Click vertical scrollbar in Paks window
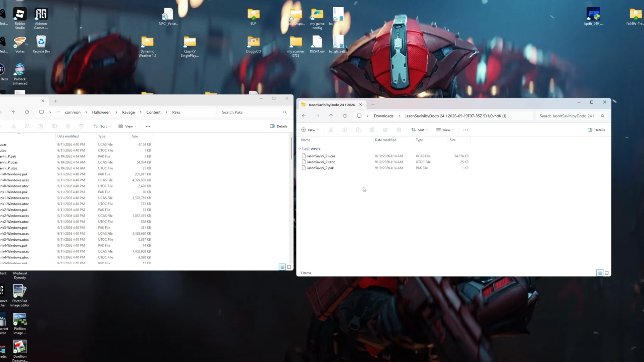Screen dimensions: 644x362 point(291,148)
